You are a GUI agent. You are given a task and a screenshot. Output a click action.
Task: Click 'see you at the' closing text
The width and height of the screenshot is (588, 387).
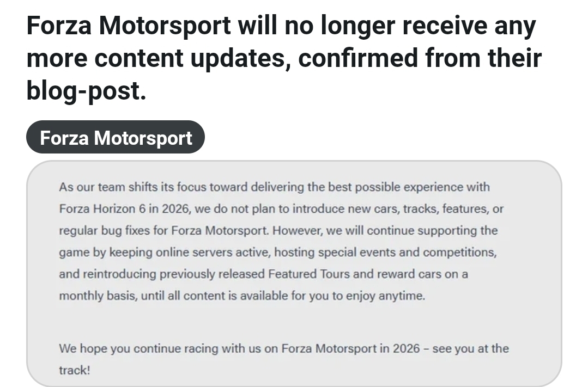[x=471, y=348]
